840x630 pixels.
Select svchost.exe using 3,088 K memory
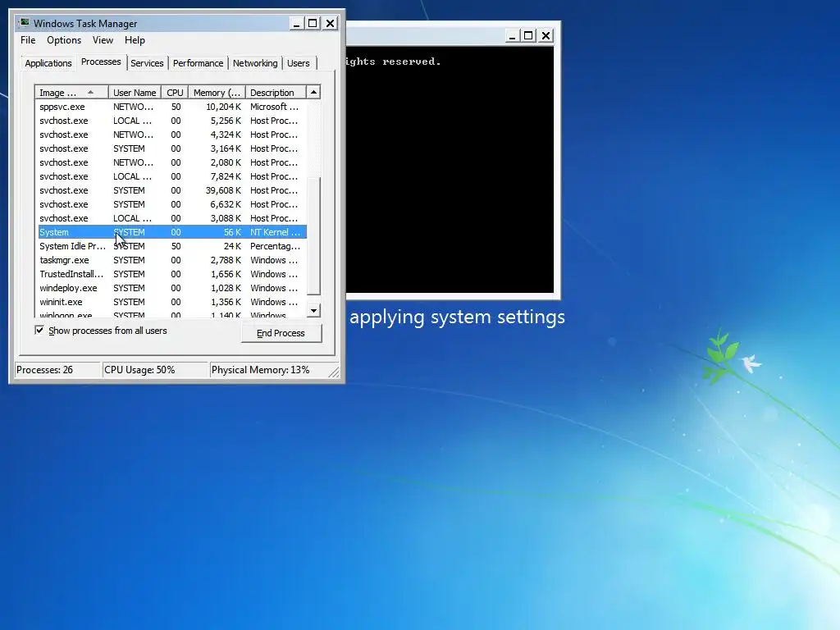[x=171, y=218]
